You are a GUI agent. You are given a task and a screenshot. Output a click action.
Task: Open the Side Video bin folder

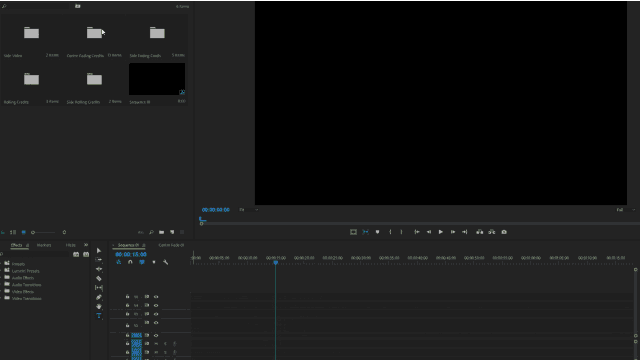31,33
